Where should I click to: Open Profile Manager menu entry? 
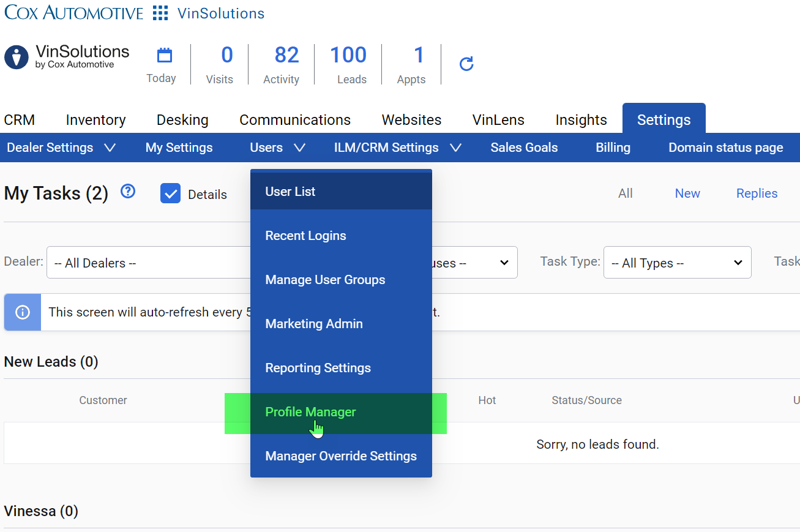tap(341, 412)
